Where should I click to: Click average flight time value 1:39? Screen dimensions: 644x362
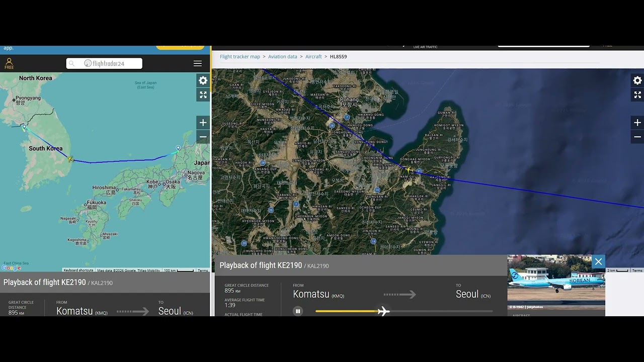point(230,305)
